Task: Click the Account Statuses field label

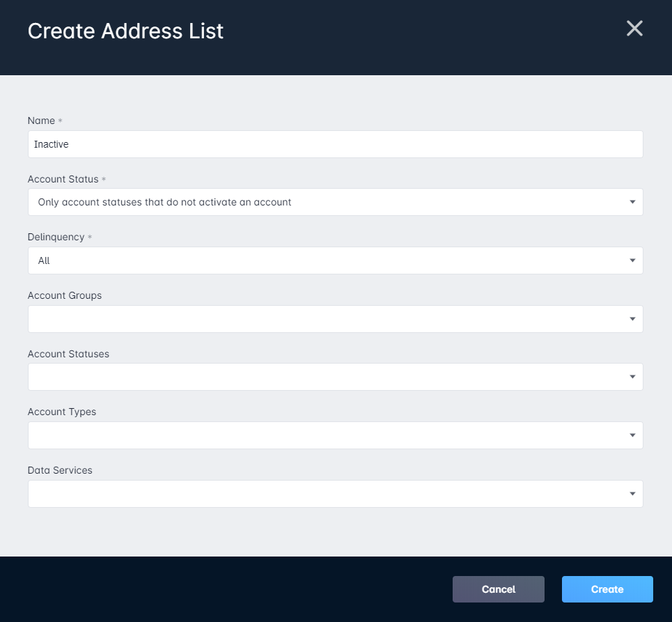Action: point(68,354)
